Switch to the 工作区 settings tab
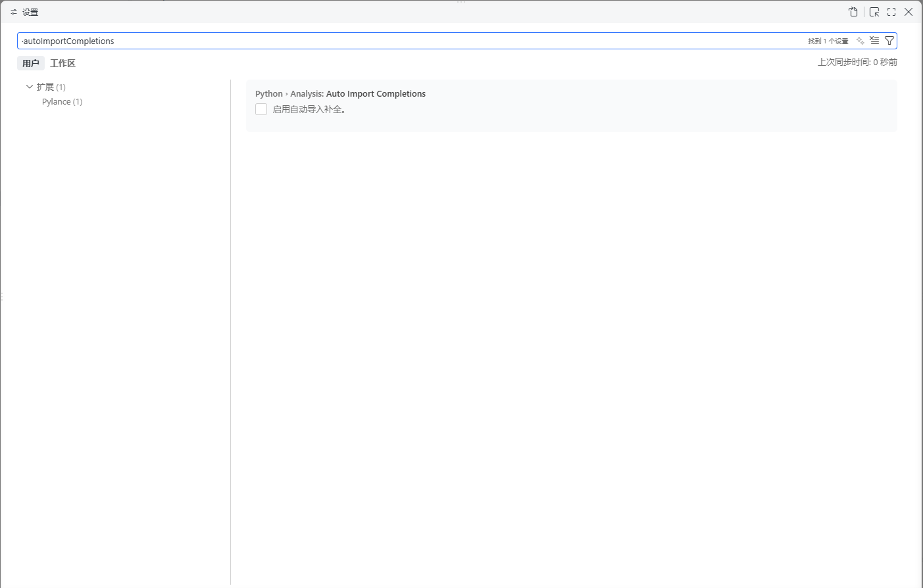The height and width of the screenshot is (588, 923). (x=62, y=63)
